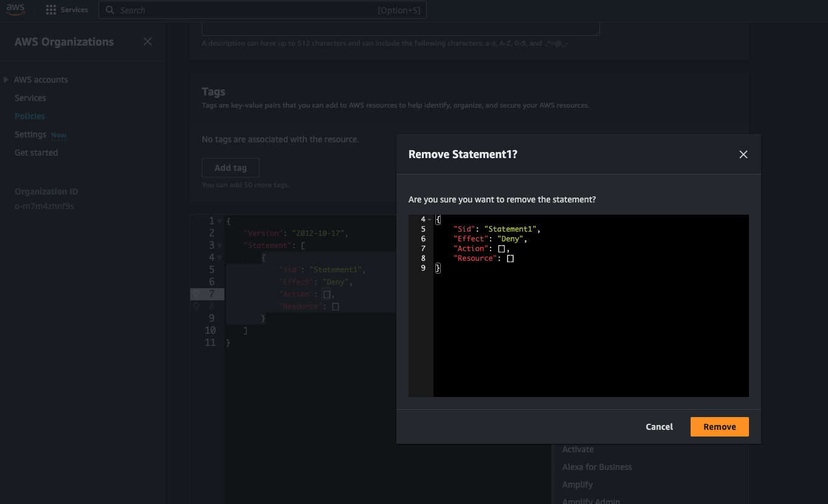
Task: Collapse the line 4 fold arrow inside the dialog
Action: point(430,219)
